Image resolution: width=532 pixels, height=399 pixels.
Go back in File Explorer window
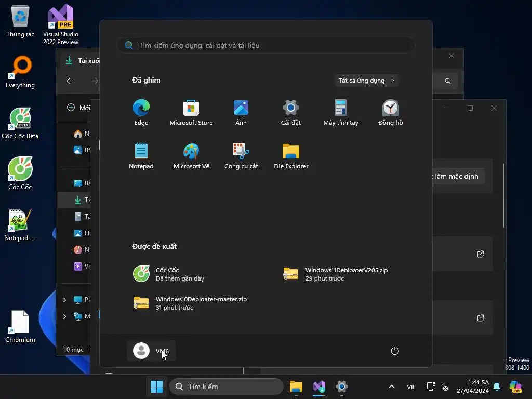(x=70, y=81)
